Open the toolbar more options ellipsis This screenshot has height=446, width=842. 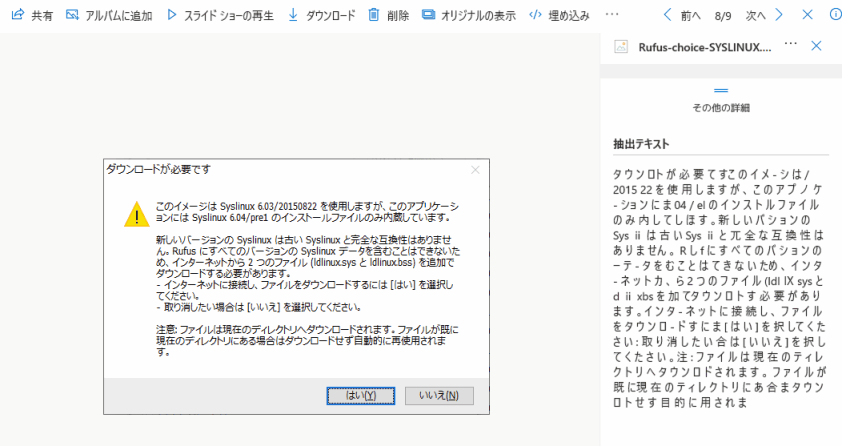click(612, 14)
